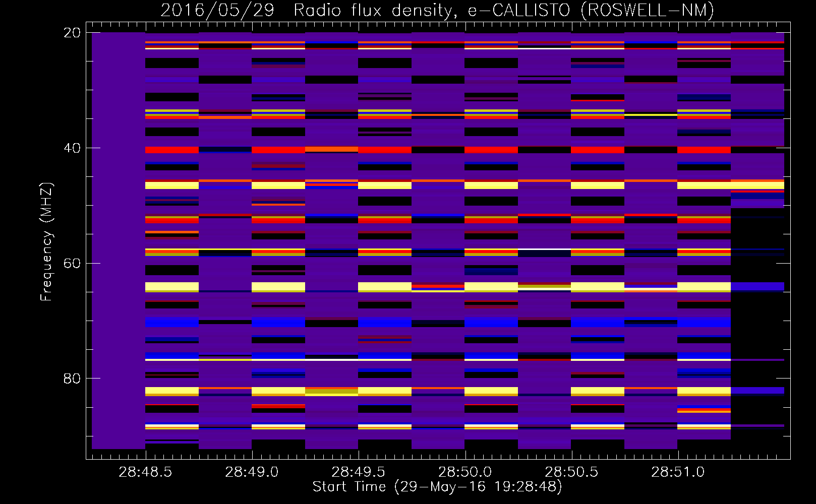Click the time tick label '28:50.5'
Viewport: 816px width, 504px height.
[571, 472]
